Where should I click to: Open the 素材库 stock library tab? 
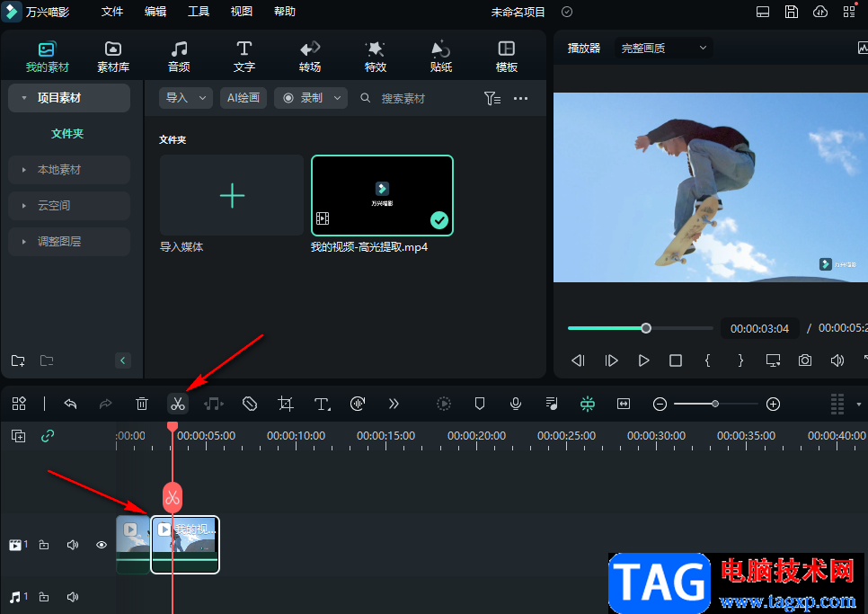[113, 57]
